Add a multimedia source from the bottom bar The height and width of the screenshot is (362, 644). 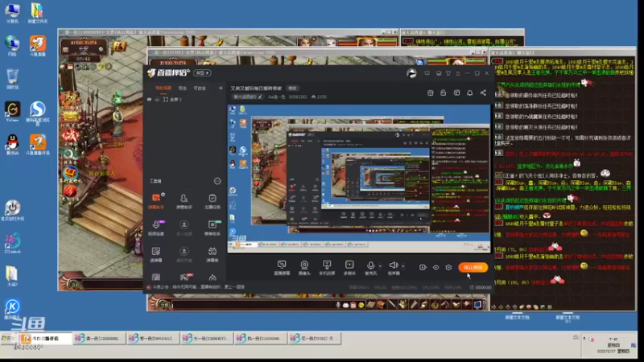(x=349, y=268)
